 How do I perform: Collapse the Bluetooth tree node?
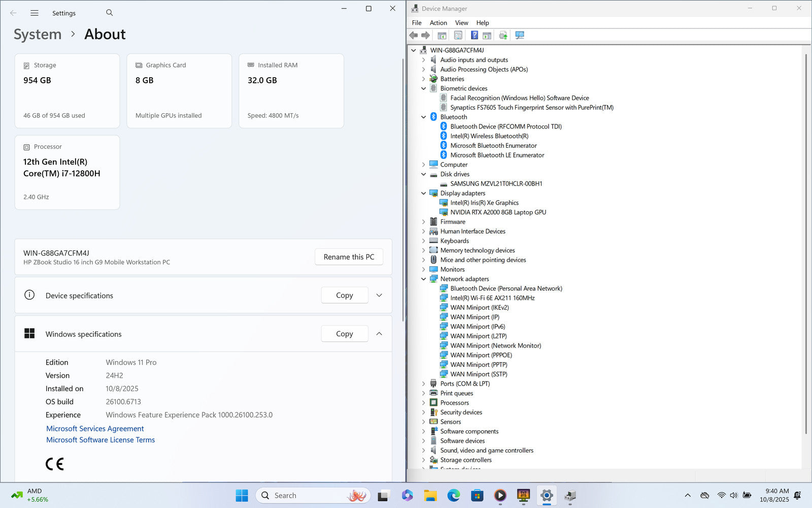coord(424,117)
